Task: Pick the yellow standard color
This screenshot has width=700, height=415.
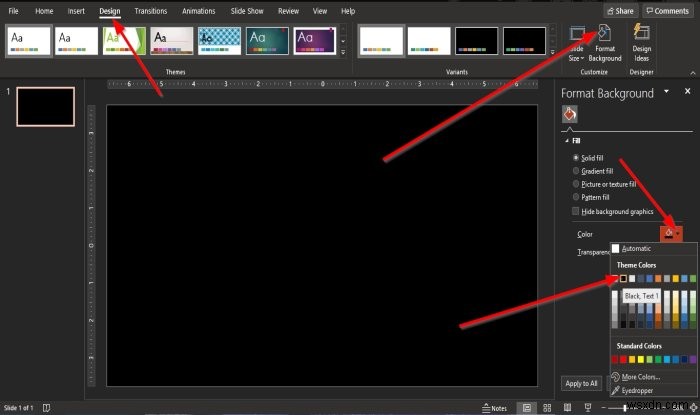Action: (x=641, y=359)
